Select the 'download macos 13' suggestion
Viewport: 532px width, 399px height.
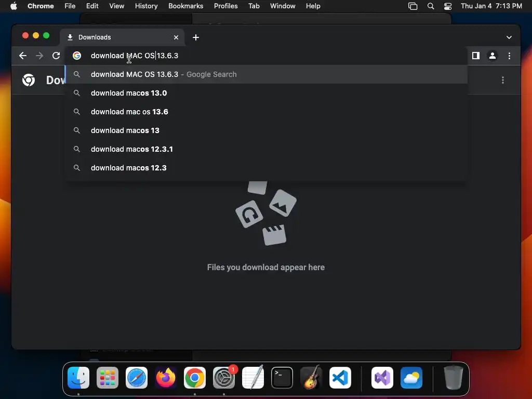click(267, 130)
